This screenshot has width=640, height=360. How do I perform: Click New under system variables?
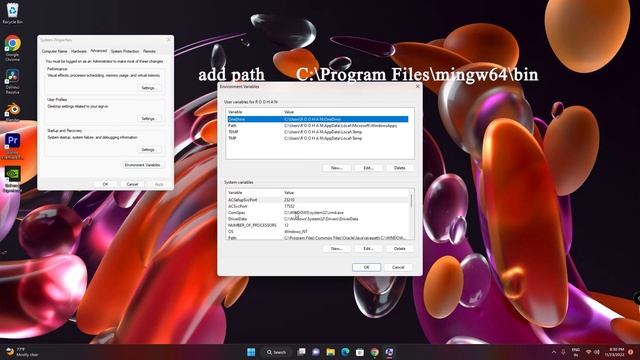(336, 248)
